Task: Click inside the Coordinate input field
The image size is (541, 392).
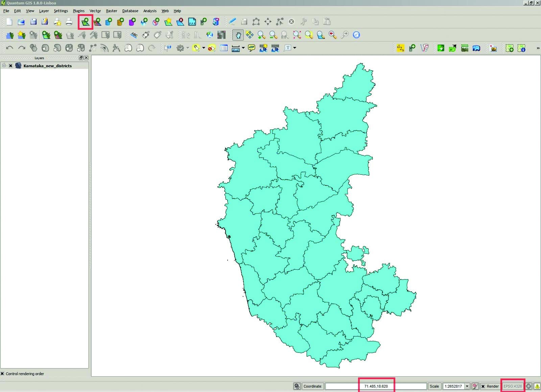Action: click(x=375, y=386)
